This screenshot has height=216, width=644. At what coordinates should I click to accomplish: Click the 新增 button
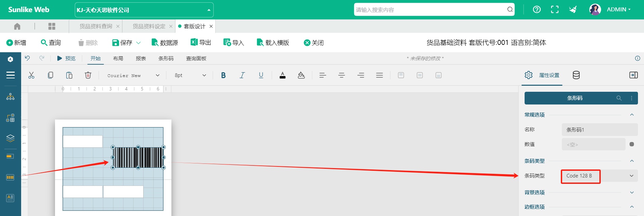16,43
